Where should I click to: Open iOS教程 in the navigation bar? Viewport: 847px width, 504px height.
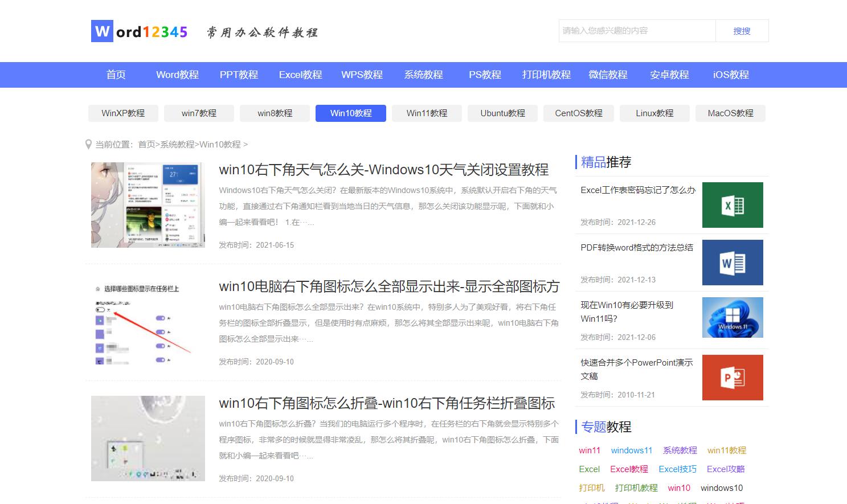click(731, 75)
